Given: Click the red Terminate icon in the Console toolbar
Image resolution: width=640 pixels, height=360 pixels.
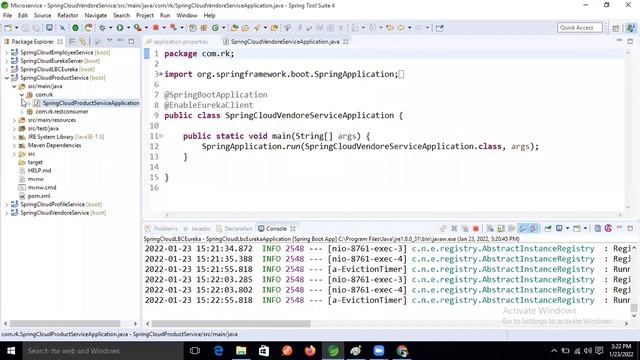Looking at the screenshot, I should pyautogui.click(x=476, y=229).
